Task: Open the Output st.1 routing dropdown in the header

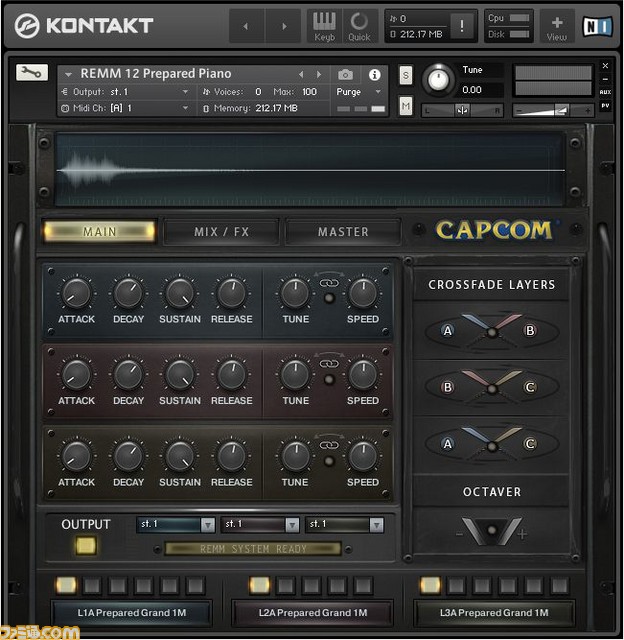Action: tap(125, 92)
